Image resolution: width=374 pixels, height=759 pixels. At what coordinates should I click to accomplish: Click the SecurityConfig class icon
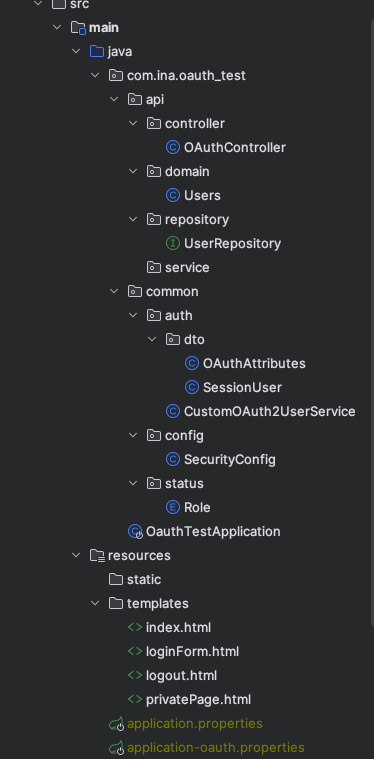(173, 459)
